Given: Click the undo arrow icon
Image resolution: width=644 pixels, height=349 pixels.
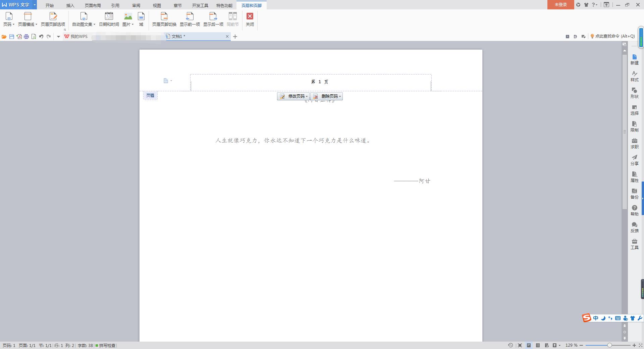Looking at the screenshot, I should pyautogui.click(x=41, y=37).
